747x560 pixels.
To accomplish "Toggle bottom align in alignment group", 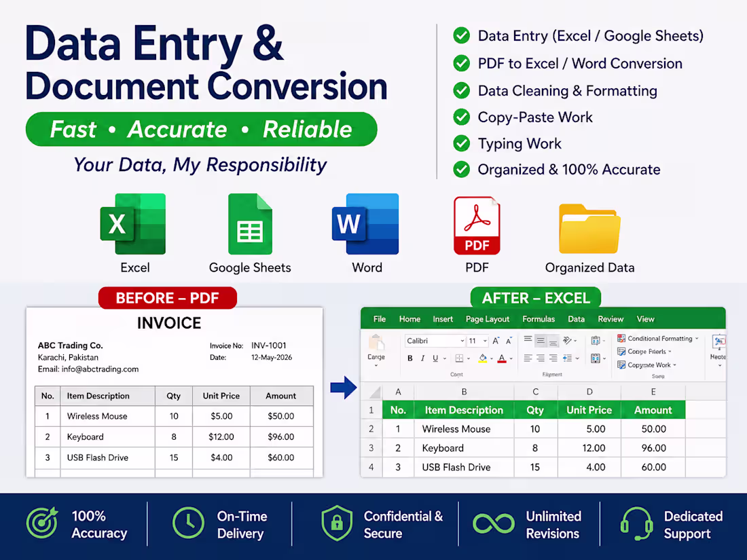I will pyautogui.click(x=553, y=341).
